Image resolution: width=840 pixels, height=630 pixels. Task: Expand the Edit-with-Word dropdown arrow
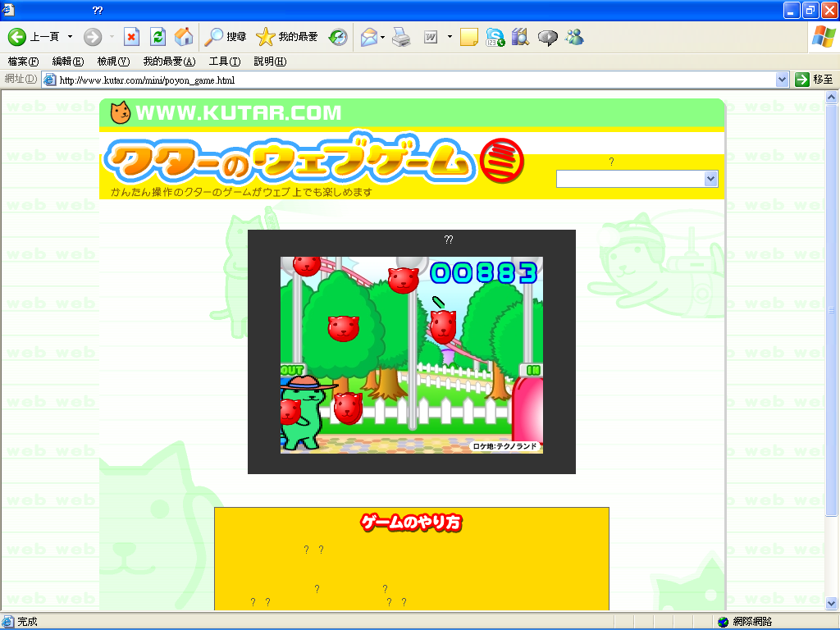[x=450, y=37]
